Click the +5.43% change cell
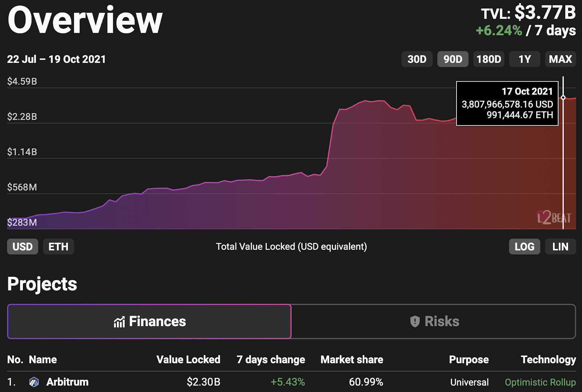Screen dimensions: 582x392 288,382
